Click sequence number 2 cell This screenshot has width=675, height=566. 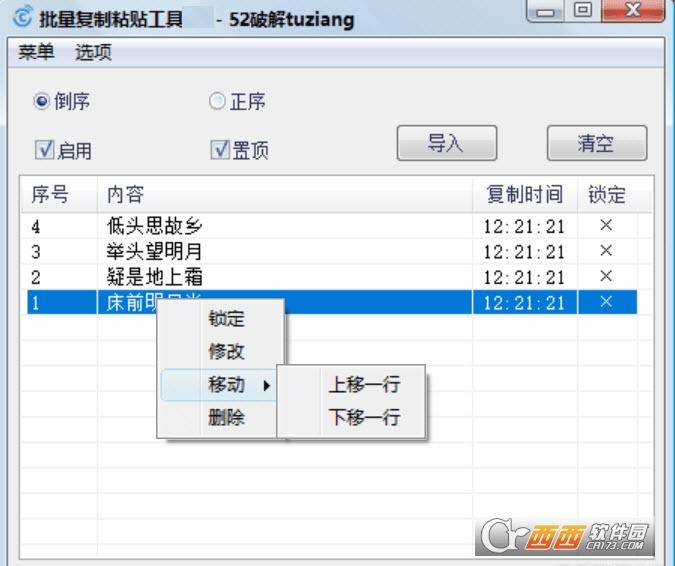[x=36, y=277]
